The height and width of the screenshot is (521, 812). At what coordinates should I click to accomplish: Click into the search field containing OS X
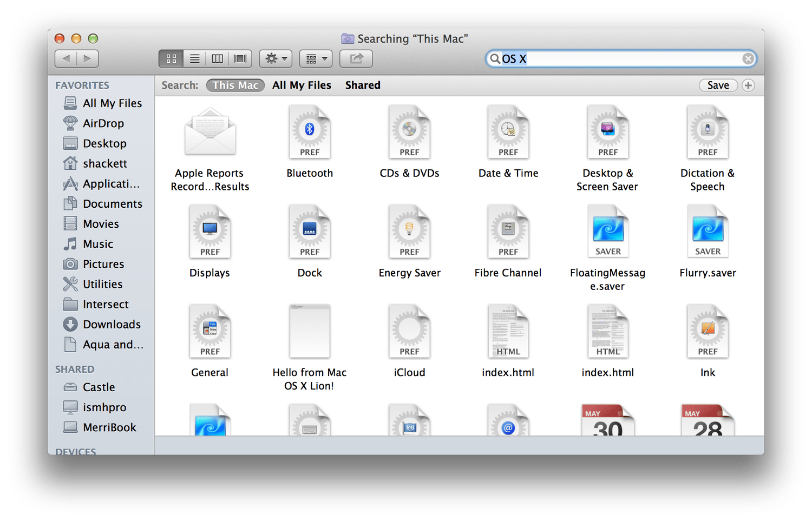coord(621,58)
